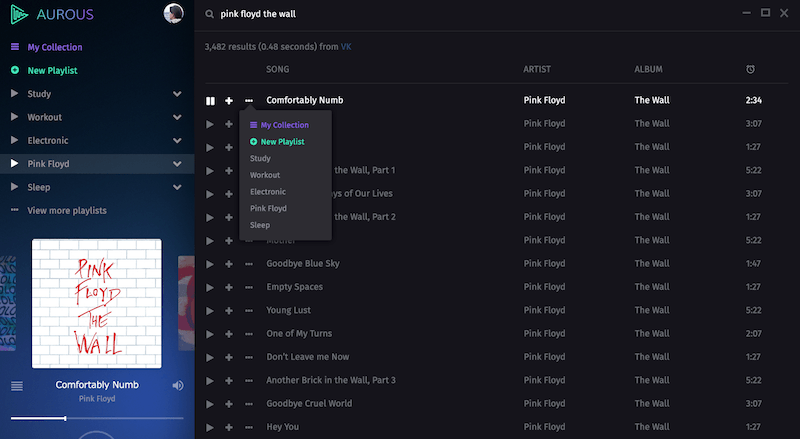This screenshot has width=800, height=439.
Task: Create a New Playlist from sidebar
Action: tap(52, 70)
